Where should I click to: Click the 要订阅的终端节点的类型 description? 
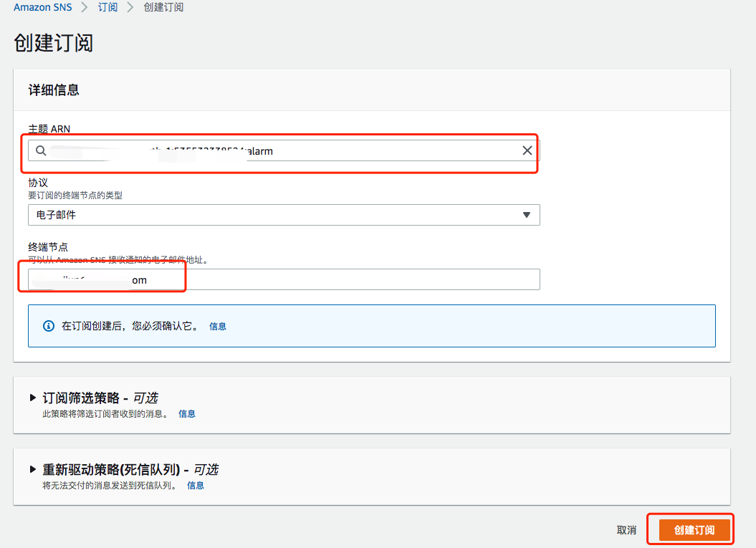[x=75, y=195]
